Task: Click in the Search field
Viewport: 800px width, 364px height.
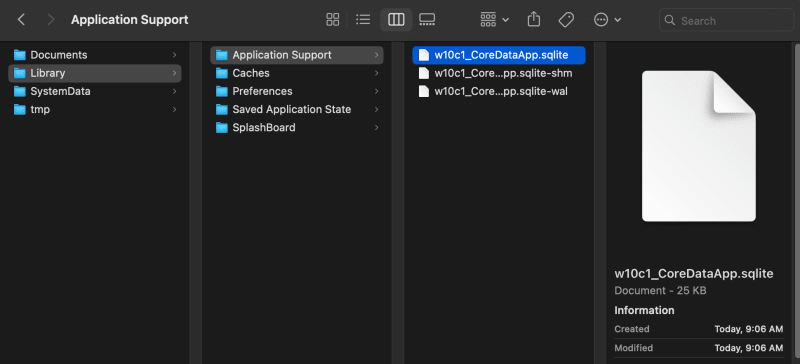Action: click(726, 20)
